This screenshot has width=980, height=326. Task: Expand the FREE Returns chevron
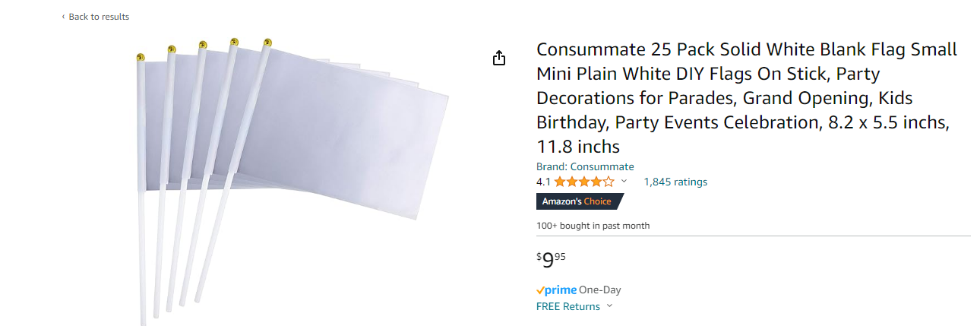click(x=610, y=307)
